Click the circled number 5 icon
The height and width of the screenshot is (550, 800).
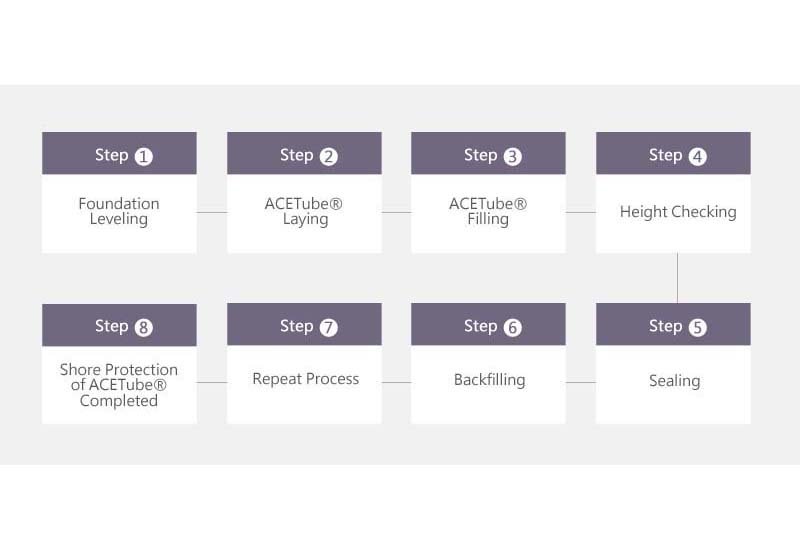coord(697,327)
